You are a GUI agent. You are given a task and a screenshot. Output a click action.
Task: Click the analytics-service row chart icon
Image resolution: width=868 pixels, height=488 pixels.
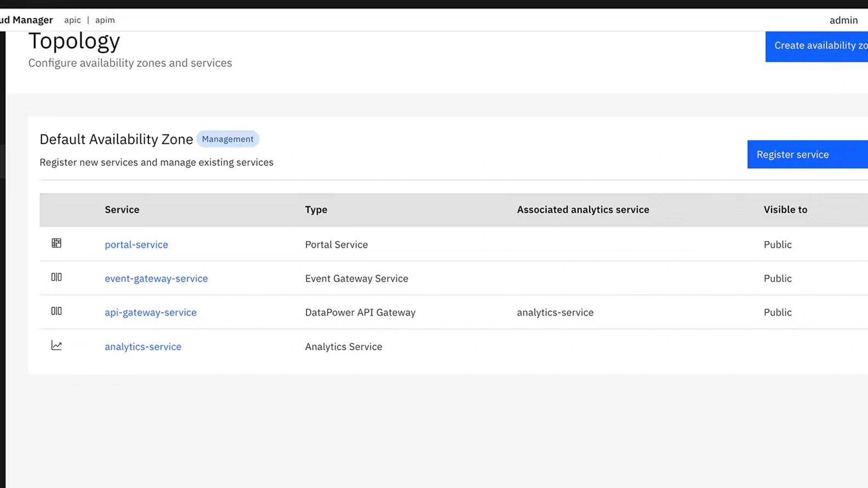tap(56, 346)
